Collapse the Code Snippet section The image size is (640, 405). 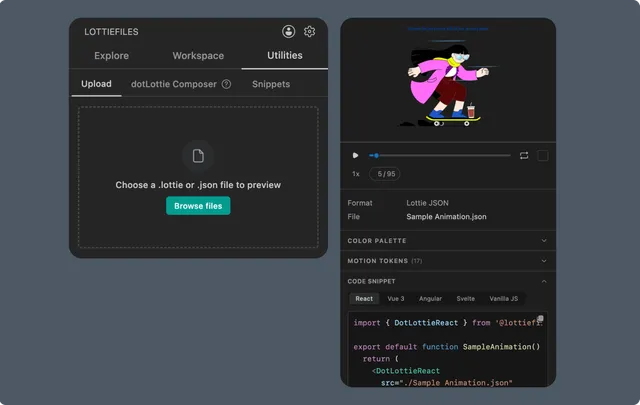(448, 281)
